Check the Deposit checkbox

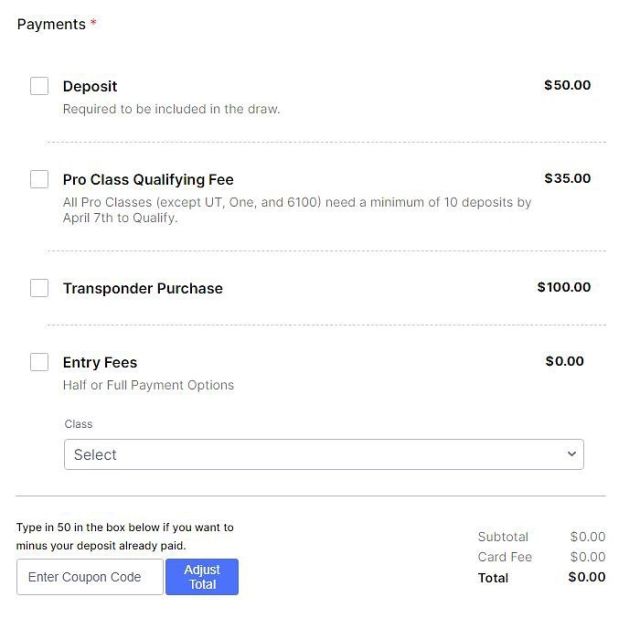coord(39,86)
